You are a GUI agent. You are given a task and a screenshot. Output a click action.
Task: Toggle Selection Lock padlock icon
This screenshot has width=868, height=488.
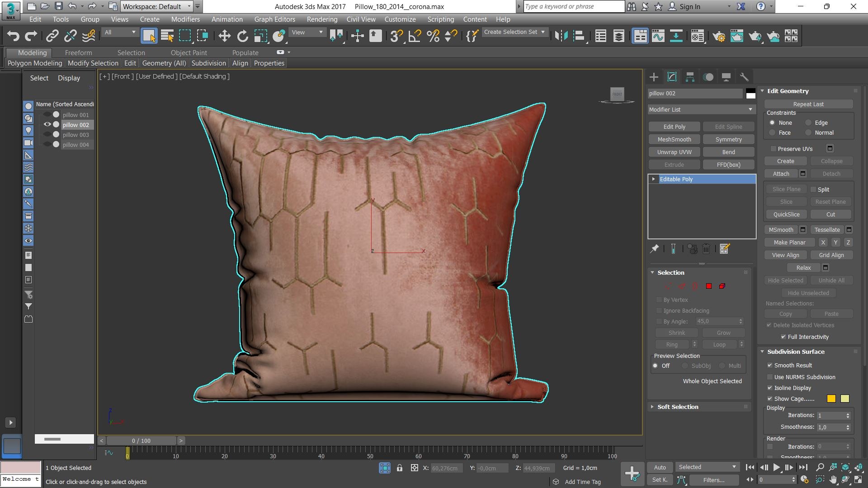(400, 468)
